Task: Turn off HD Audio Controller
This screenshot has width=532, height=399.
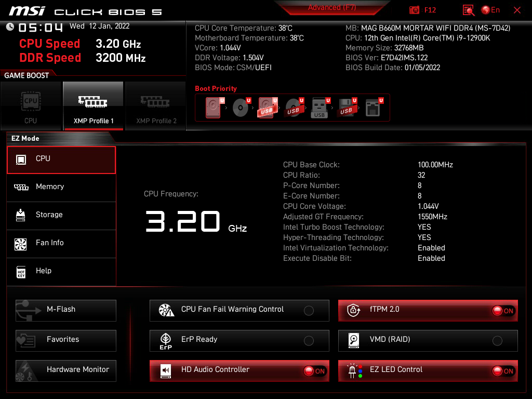Action: 315,371
